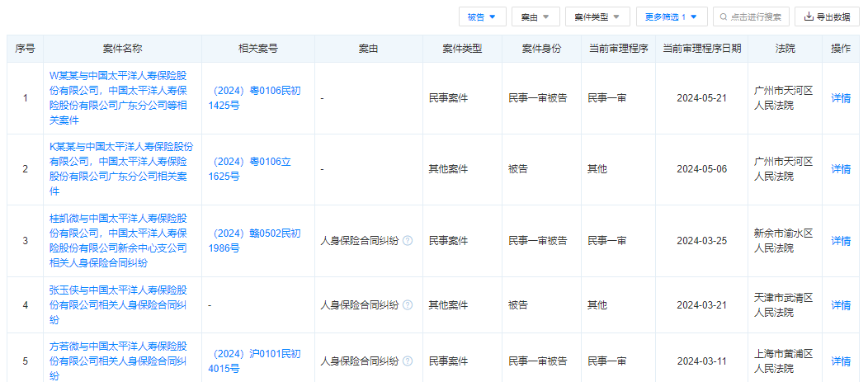Viewport: 868px width, 382px height.
Task: Click 其他案件 type in row 2
Action: 448,169
